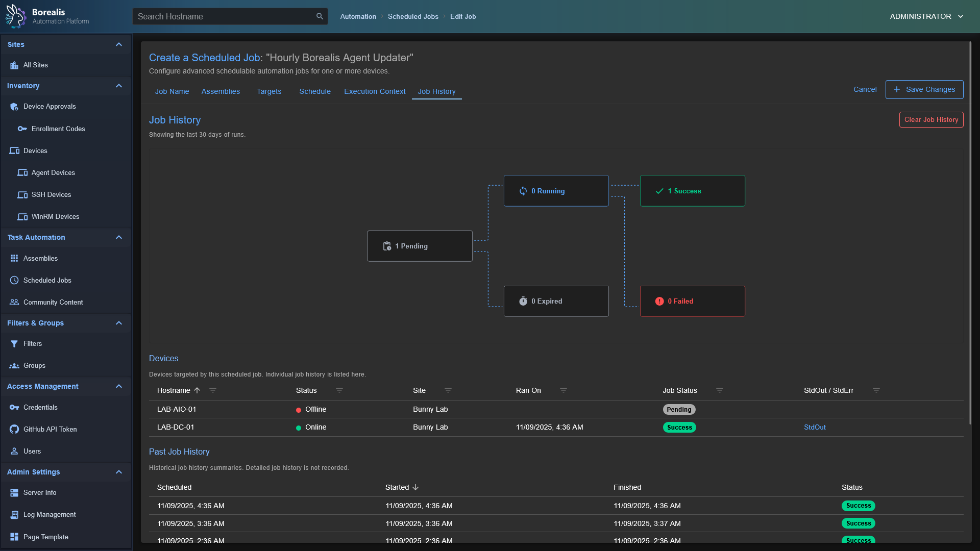
Task: Open the Targets tab
Action: (x=269, y=91)
